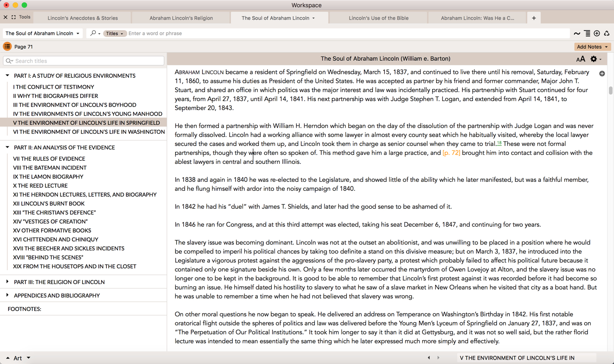Open the Tools menu

(x=25, y=17)
